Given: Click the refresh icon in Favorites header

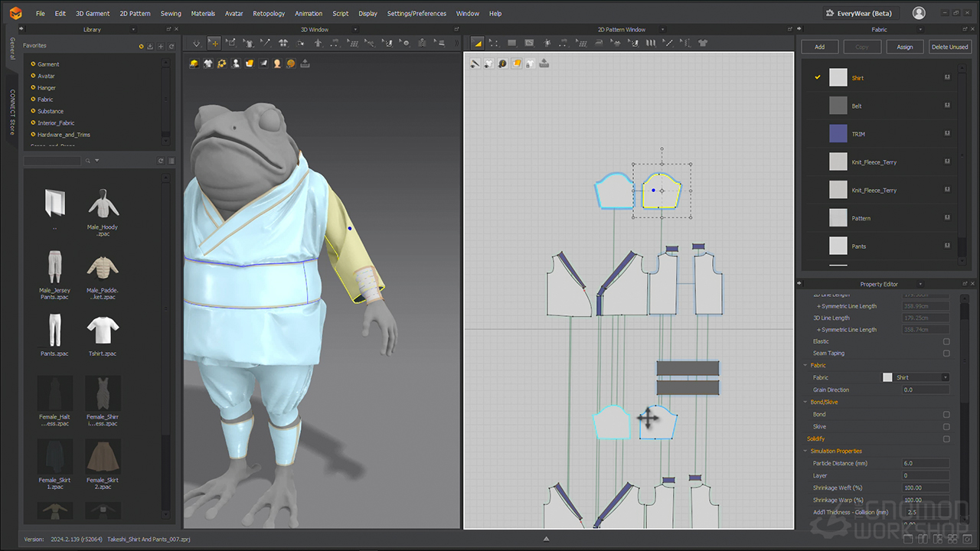Looking at the screenshot, I should [x=171, y=46].
